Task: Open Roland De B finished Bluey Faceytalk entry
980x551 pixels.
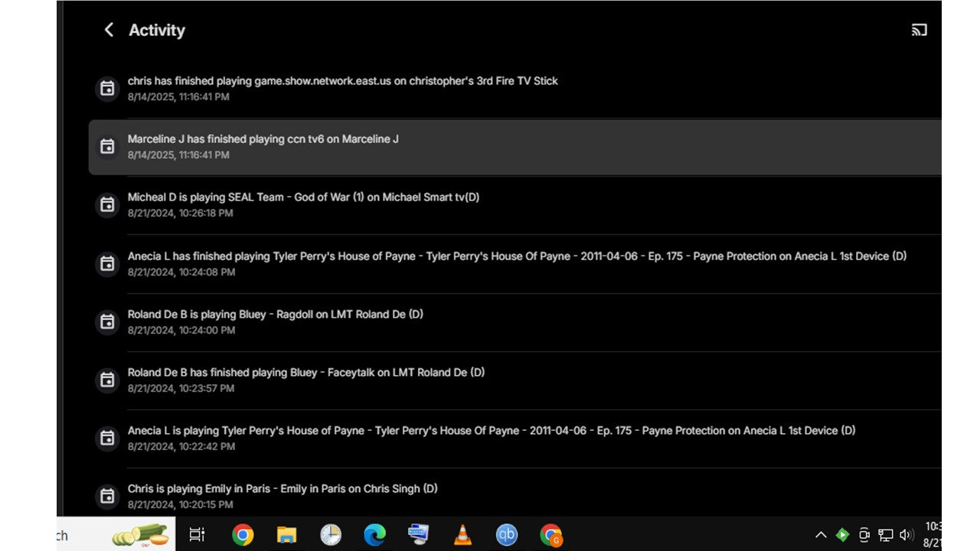Action: tap(514, 380)
